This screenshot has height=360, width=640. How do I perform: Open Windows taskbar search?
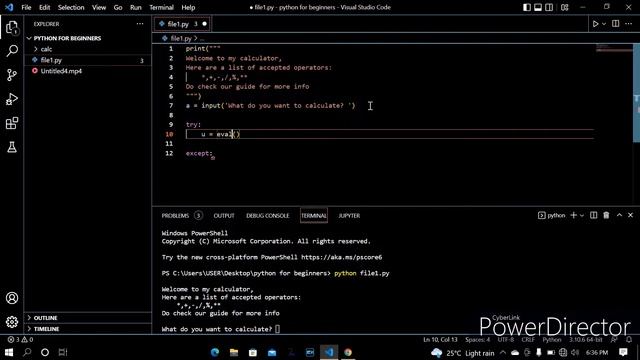(27, 352)
